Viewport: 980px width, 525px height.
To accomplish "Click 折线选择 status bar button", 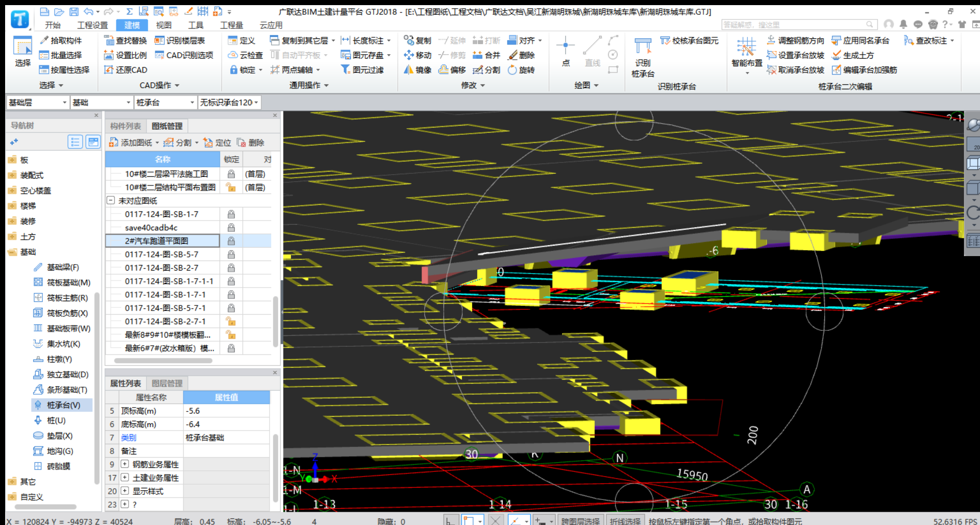I will (x=625, y=520).
